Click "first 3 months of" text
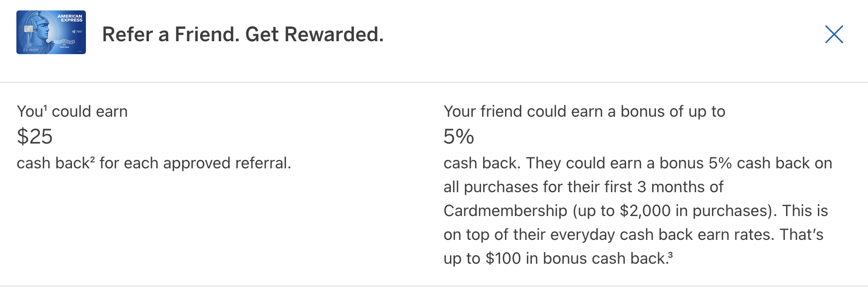 tap(666, 187)
